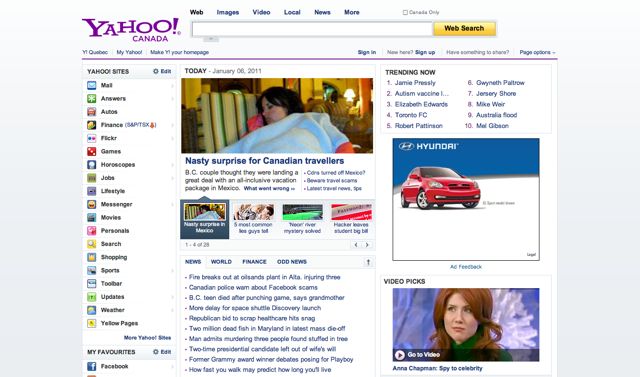Open the Updates icon

click(91, 297)
